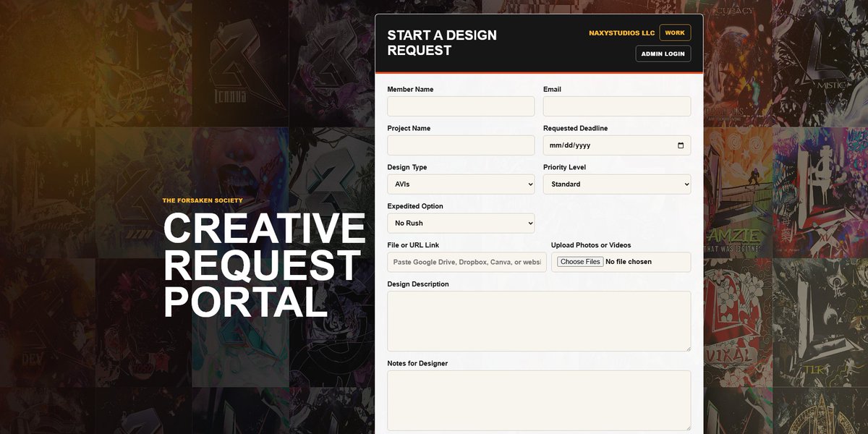This screenshot has width=868, height=434.
Task: Click the WORK button
Action: (675, 33)
